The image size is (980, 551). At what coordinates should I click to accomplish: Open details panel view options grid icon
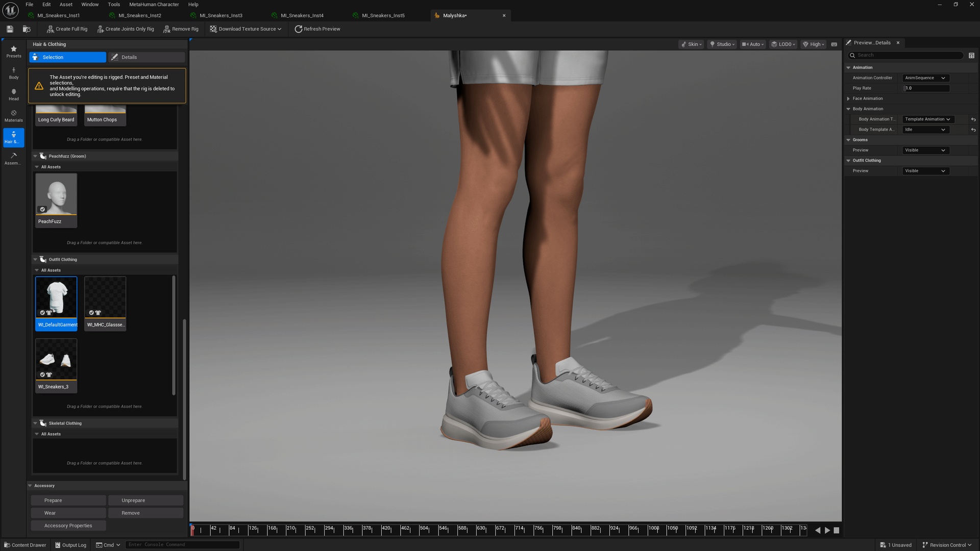coord(971,55)
